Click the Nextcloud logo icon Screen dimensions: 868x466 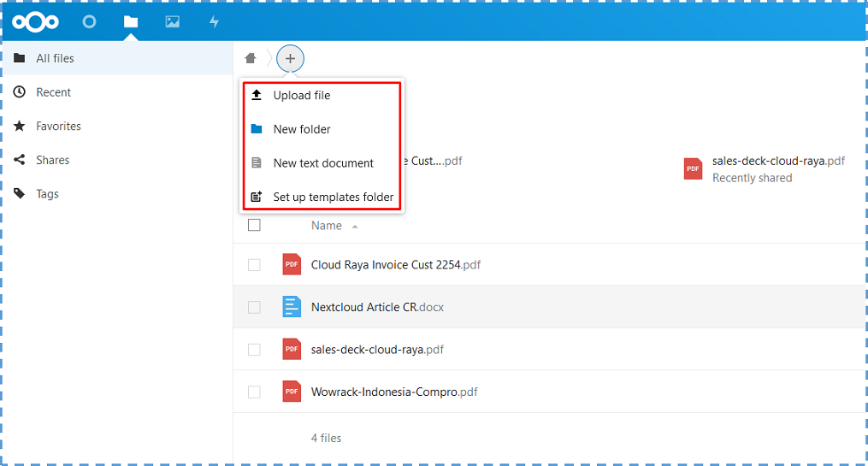tap(35, 22)
